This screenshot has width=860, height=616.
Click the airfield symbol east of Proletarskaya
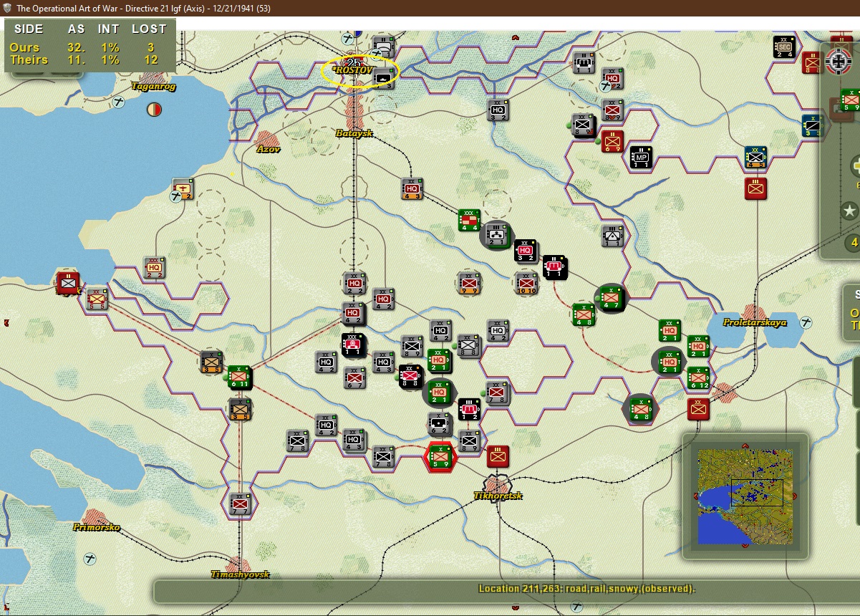[x=806, y=323]
